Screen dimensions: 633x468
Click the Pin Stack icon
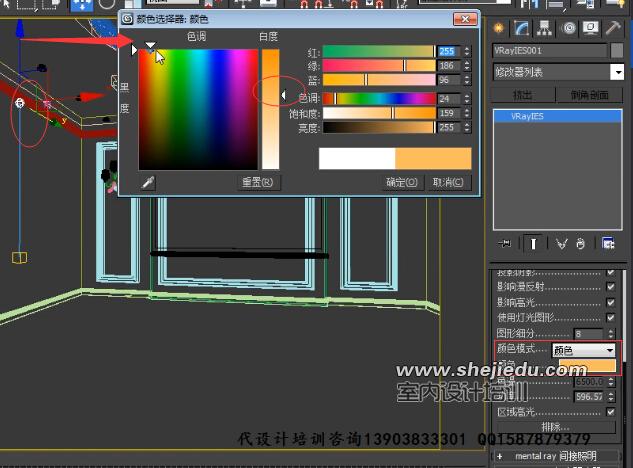point(504,242)
